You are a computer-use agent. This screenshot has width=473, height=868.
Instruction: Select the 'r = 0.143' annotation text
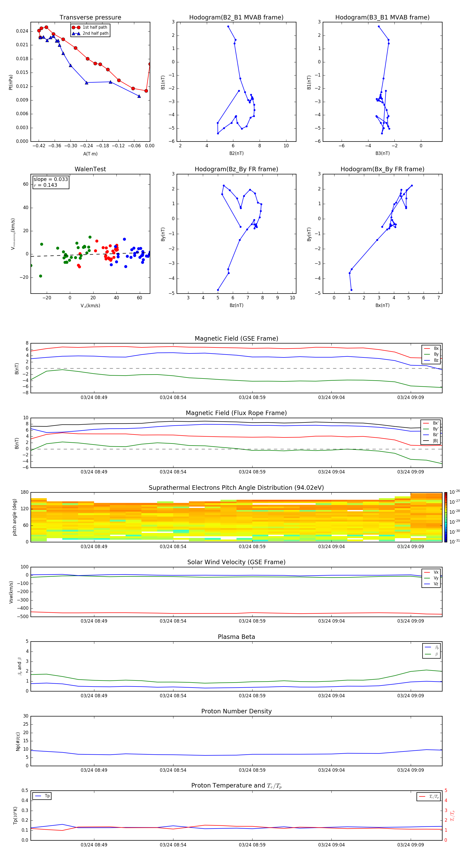45,185
